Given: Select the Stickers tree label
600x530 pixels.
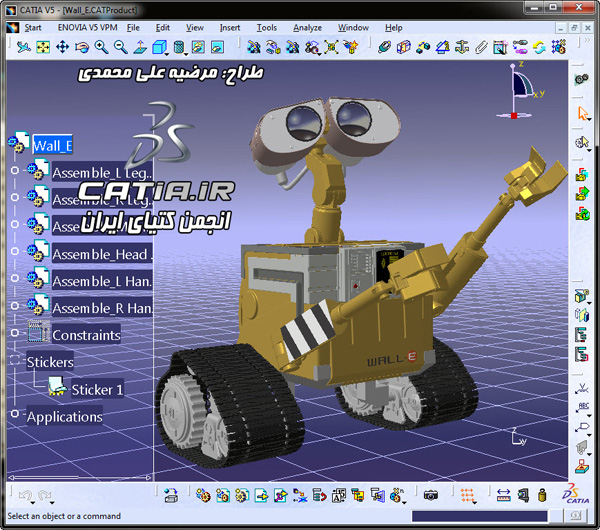Looking at the screenshot, I should coord(50,362).
